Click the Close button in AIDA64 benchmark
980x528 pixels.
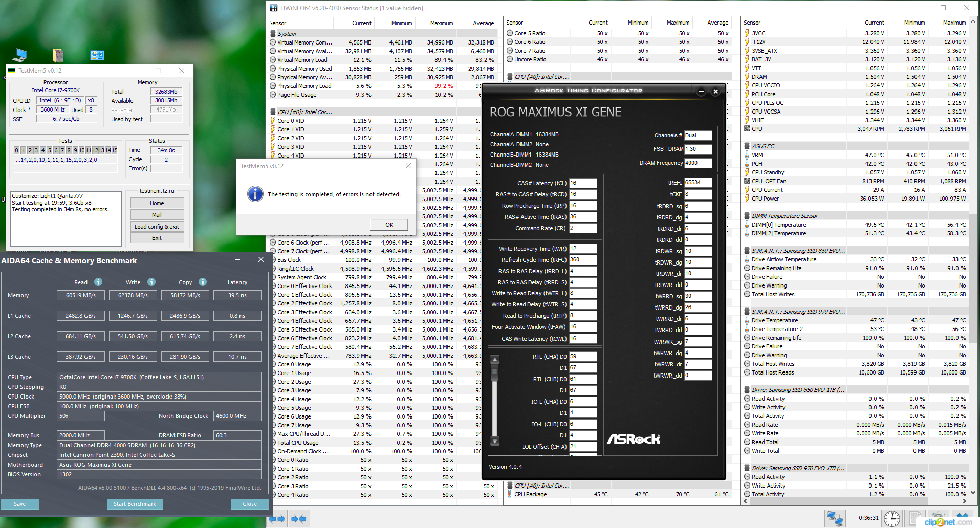coord(250,504)
